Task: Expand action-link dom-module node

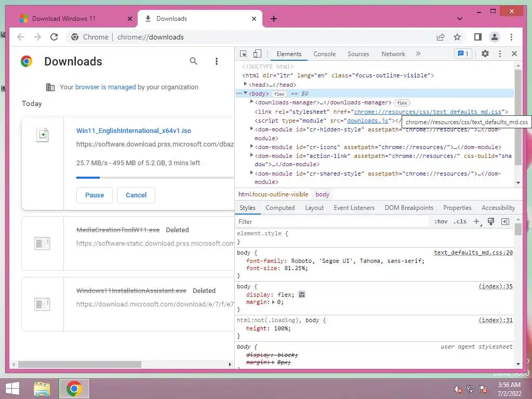Action: (251, 155)
